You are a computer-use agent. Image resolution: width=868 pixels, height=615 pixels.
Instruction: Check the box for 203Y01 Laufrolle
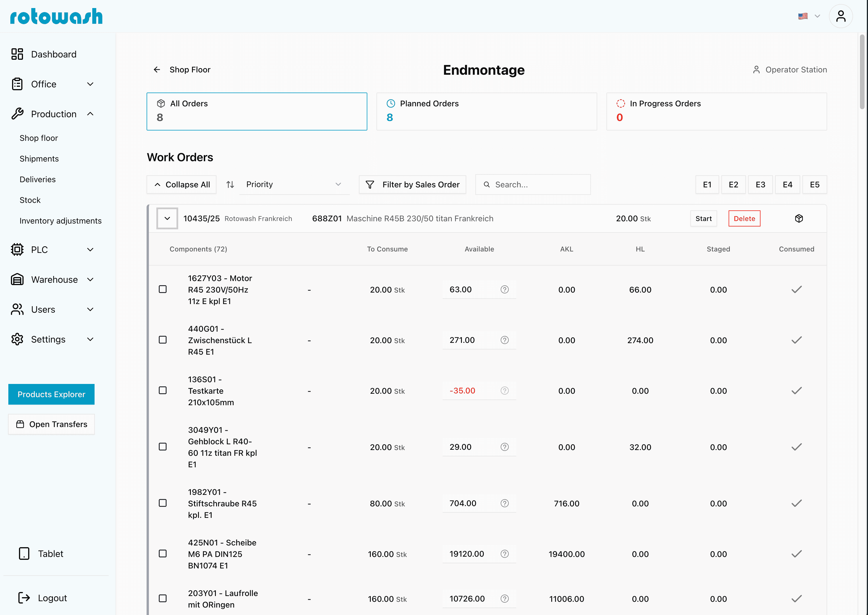(x=162, y=598)
